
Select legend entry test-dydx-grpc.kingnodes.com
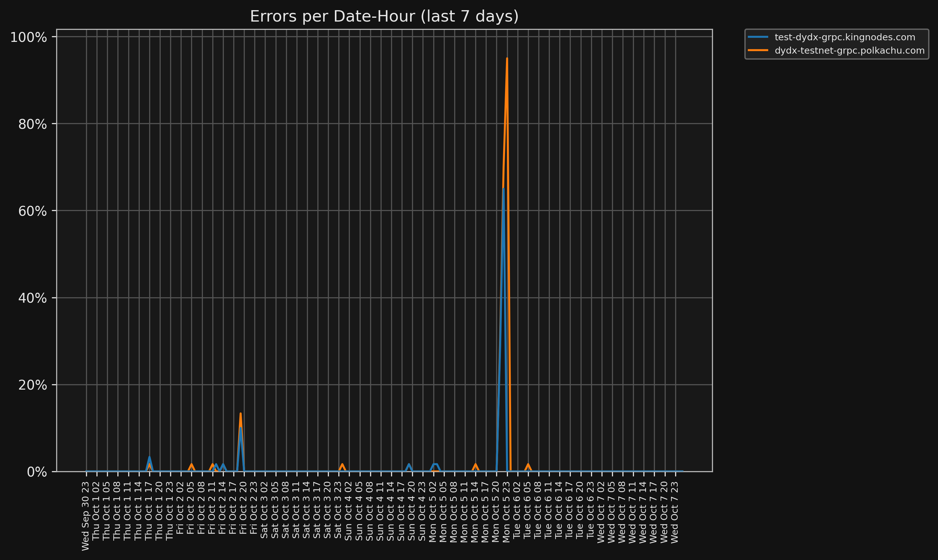845,37
